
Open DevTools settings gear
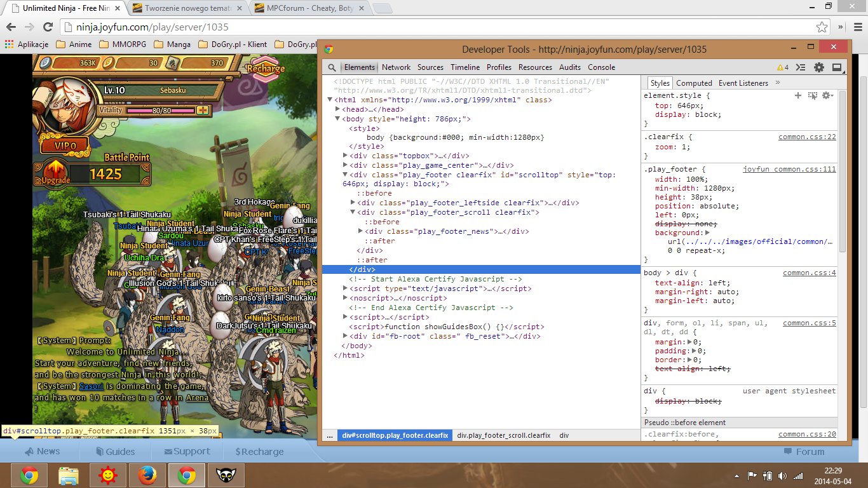(x=819, y=67)
